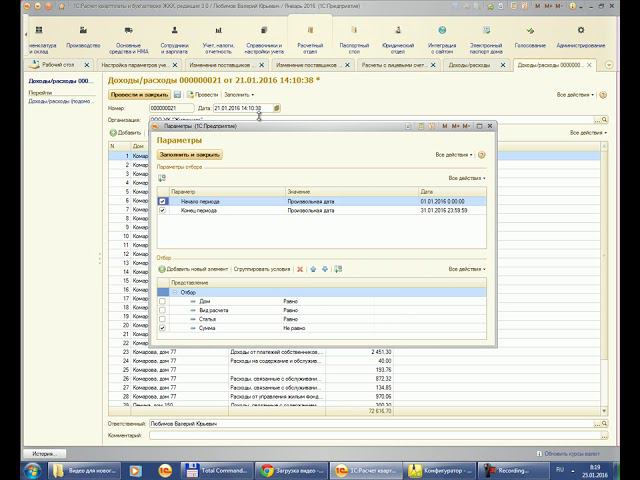
Task: Click the move down arrow in filter toolbar
Action: pos(324,269)
